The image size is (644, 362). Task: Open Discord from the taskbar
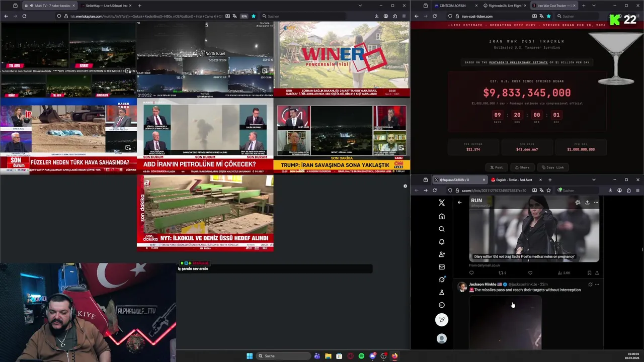click(372, 356)
